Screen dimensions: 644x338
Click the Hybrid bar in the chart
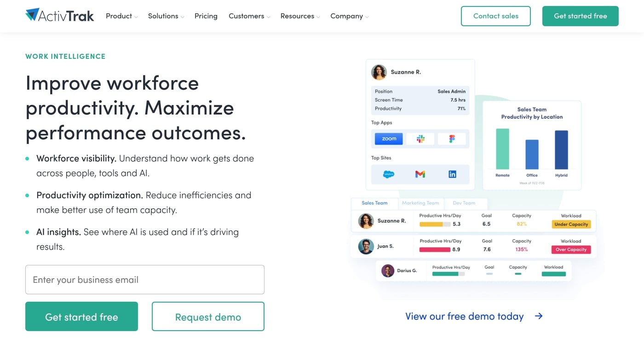pyautogui.click(x=561, y=150)
